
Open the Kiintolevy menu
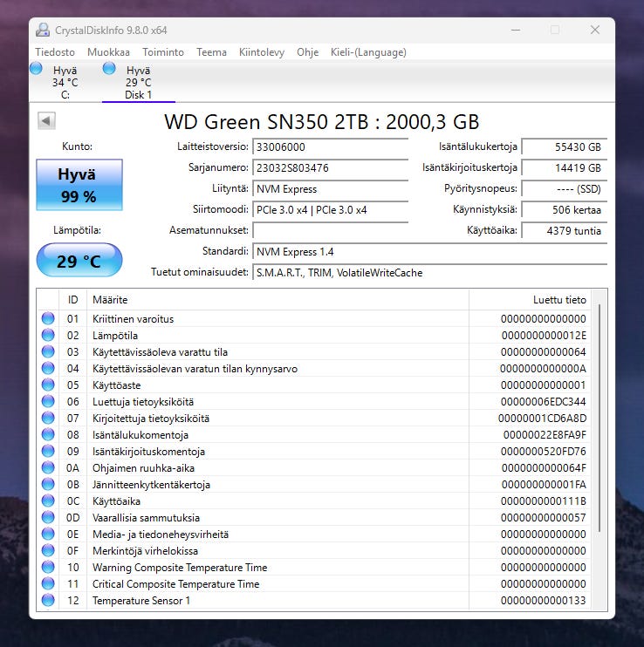[x=262, y=52]
